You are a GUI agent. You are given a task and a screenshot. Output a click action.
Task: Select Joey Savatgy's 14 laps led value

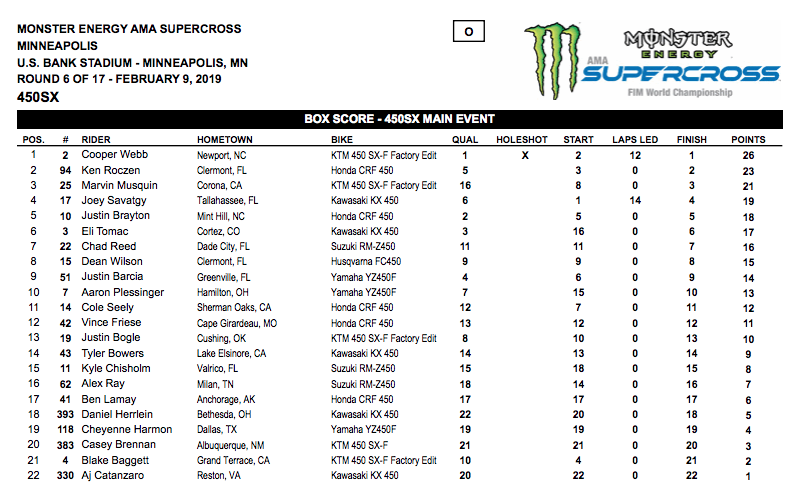coord(632,201)
